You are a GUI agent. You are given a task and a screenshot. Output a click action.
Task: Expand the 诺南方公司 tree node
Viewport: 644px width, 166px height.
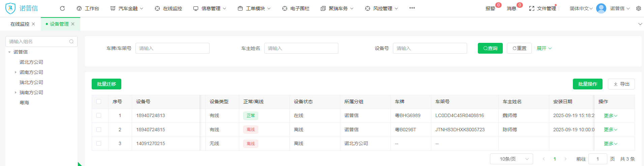(x=16, y=72)
